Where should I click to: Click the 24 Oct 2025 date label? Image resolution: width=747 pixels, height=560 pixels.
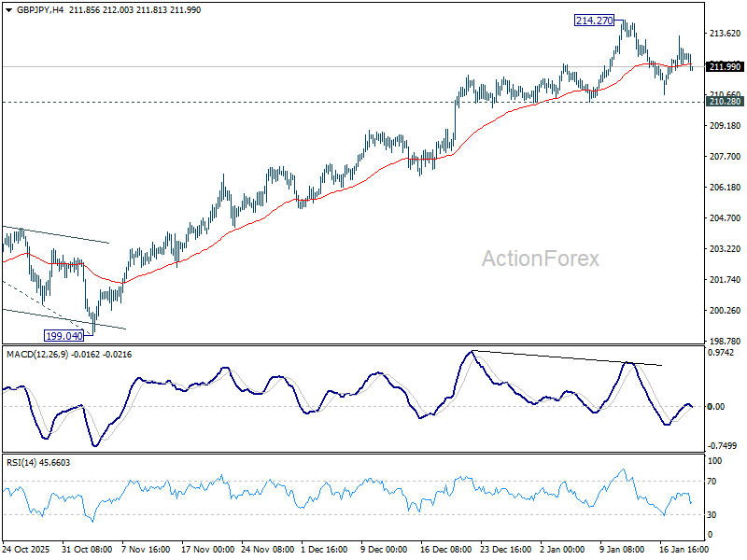(x=26, y=549)
